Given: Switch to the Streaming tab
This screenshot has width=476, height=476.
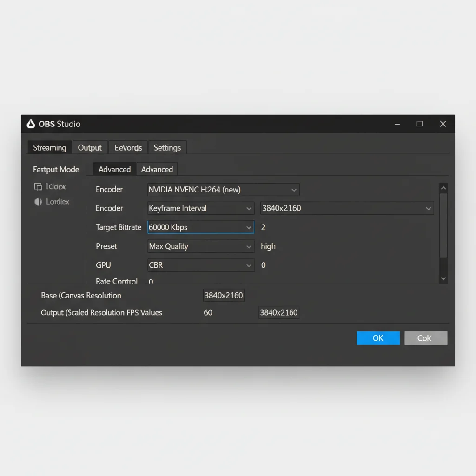Looking at the screenshot, I should click(x=49, y=147).
